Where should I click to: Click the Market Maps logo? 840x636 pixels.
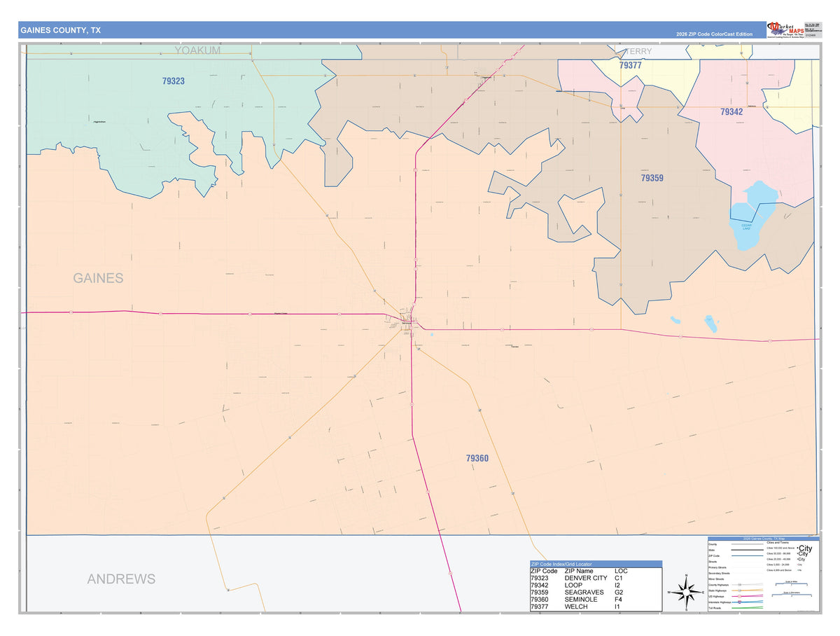pos(785,29)
